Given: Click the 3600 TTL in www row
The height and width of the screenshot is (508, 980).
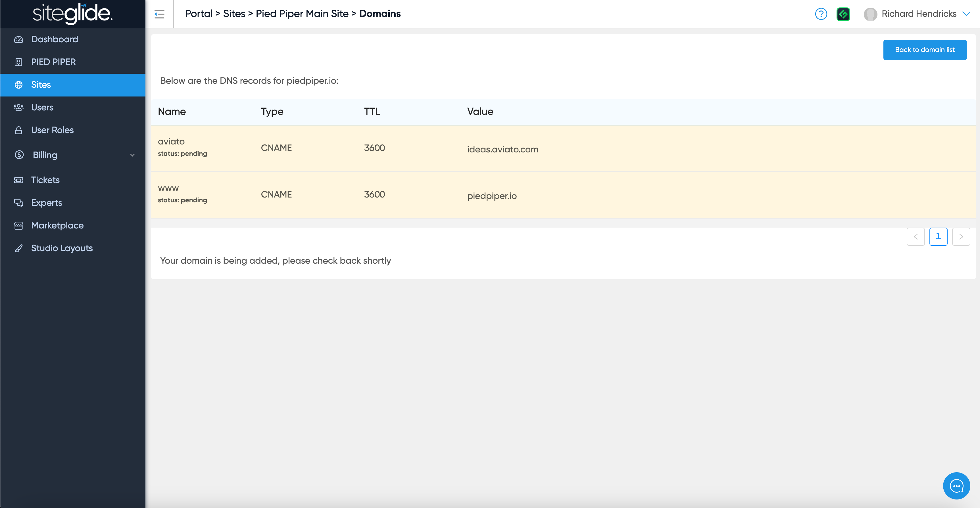Looking at the screenshot, I should (375, 194).
